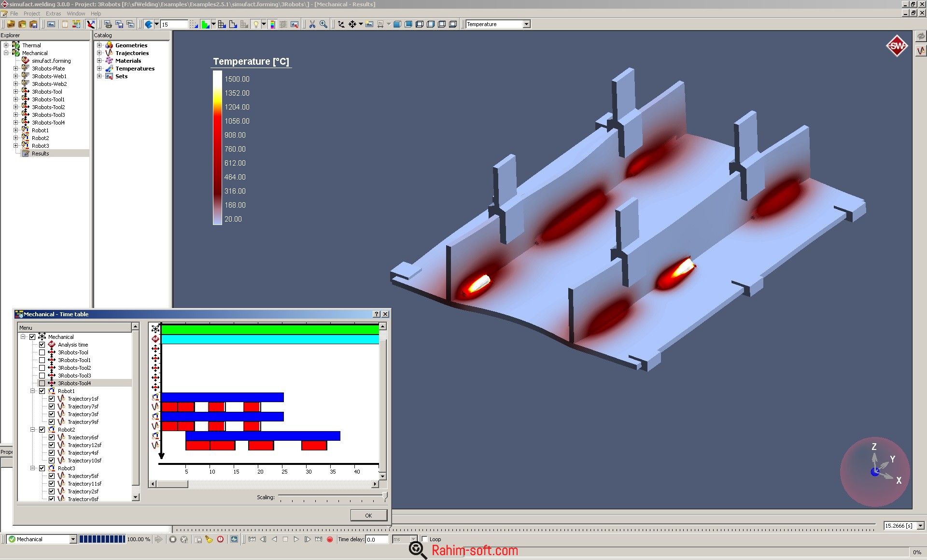Toggle the Loop checkbox
Viewport: 927px width, 560px height.
click(425, 539)
